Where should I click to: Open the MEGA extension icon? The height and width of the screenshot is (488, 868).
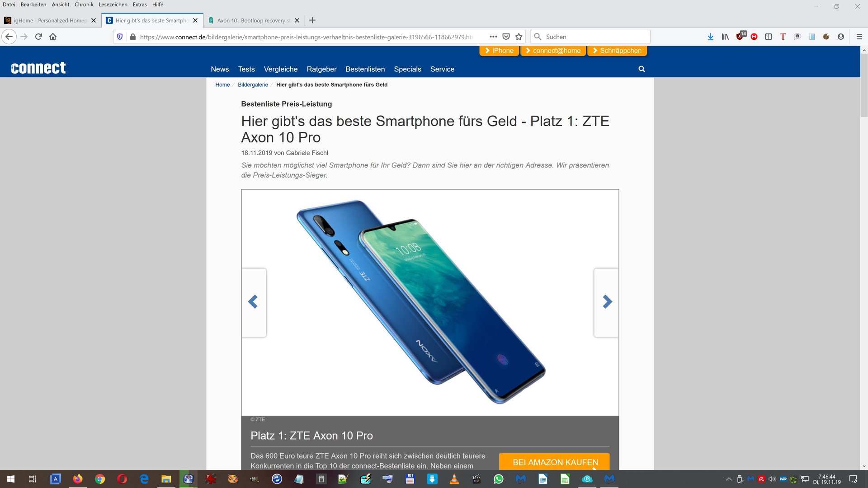(x=754, y=37)
